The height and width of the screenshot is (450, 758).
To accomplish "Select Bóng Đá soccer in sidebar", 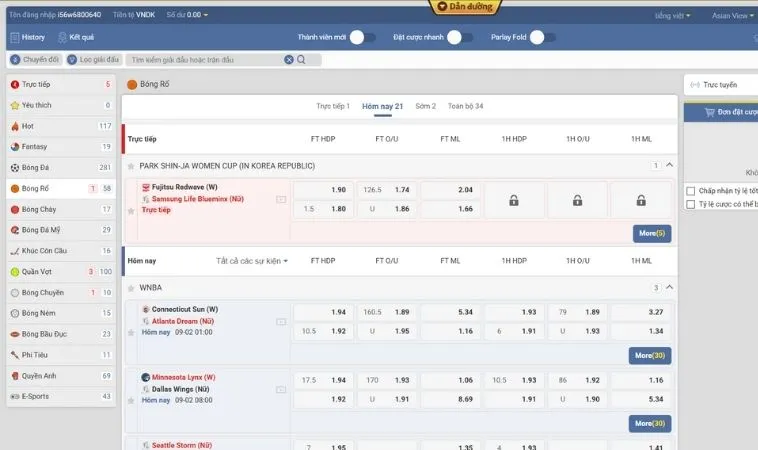I will click(35, 168).
